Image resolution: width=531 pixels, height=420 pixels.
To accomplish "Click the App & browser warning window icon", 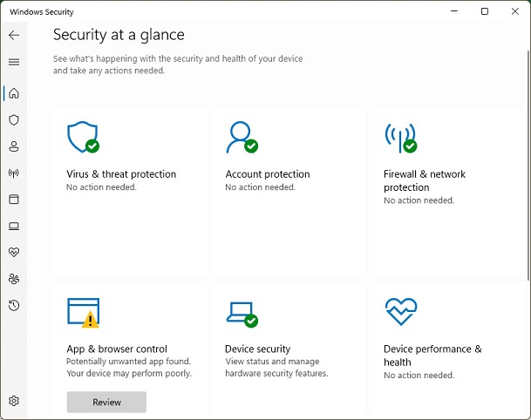I will (x=84, y=313).
